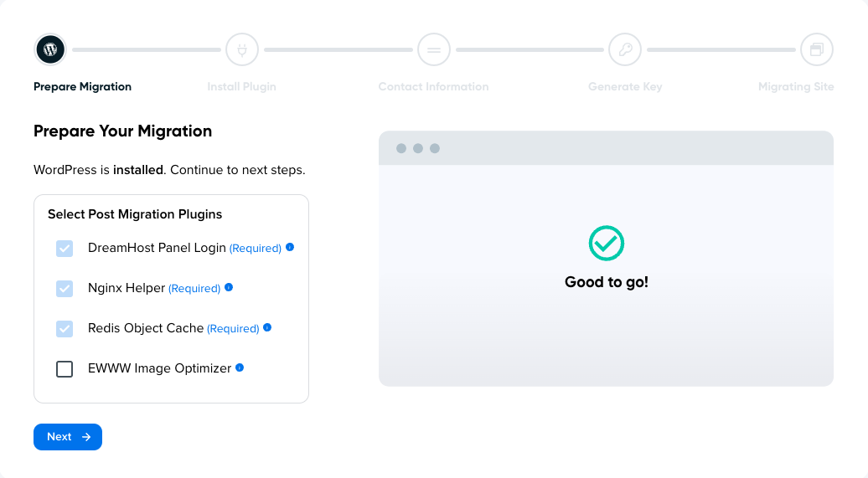The height and width of the screenshot is (478, 868).
Task: Click the Contact Information step icon
Action: [x=434, y=49]
